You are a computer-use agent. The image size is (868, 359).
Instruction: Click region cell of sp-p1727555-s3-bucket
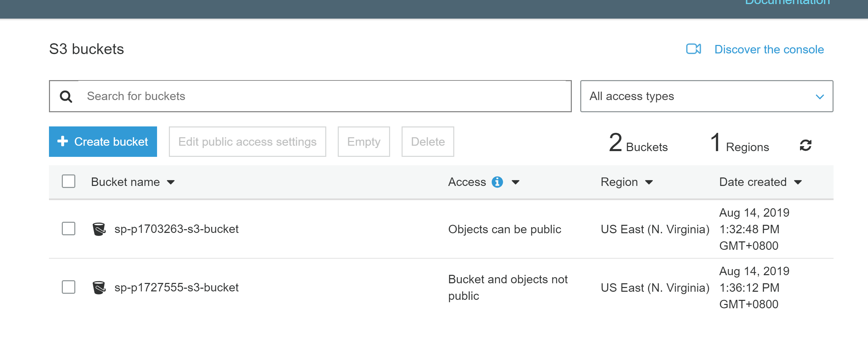tap(655, 288)
